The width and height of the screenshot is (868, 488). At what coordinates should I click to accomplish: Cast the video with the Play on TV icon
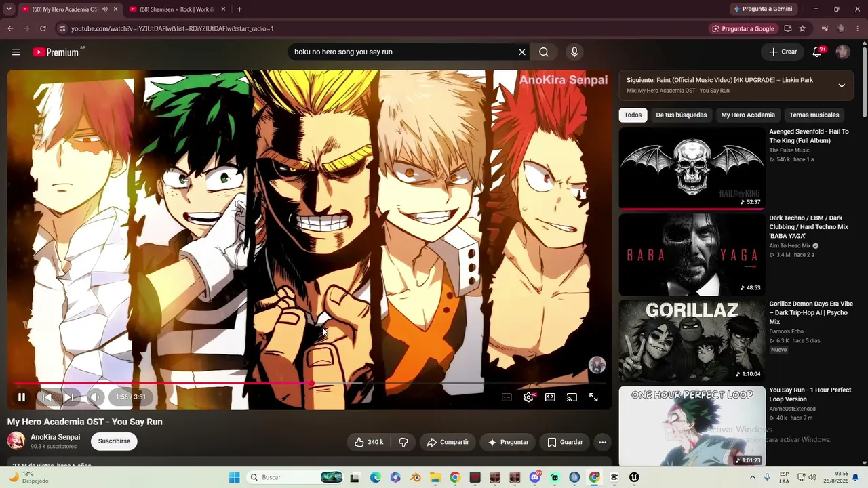tap(572, 397)
